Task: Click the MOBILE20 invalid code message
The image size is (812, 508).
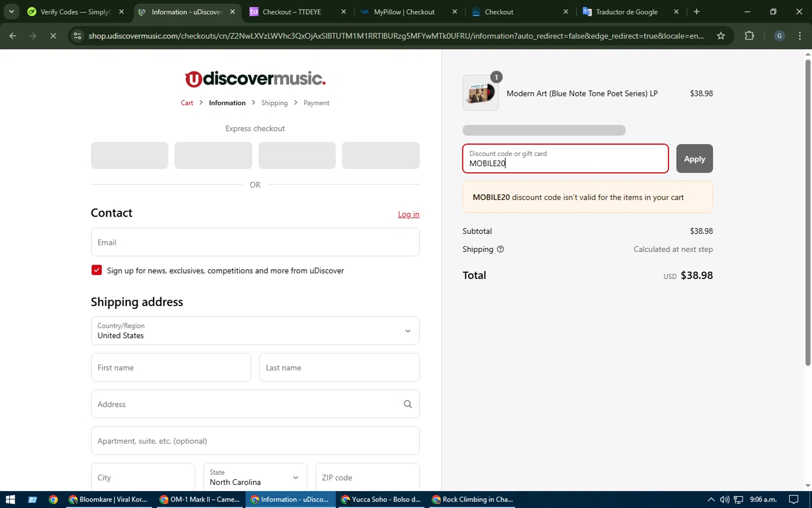Action: [587, 197]
